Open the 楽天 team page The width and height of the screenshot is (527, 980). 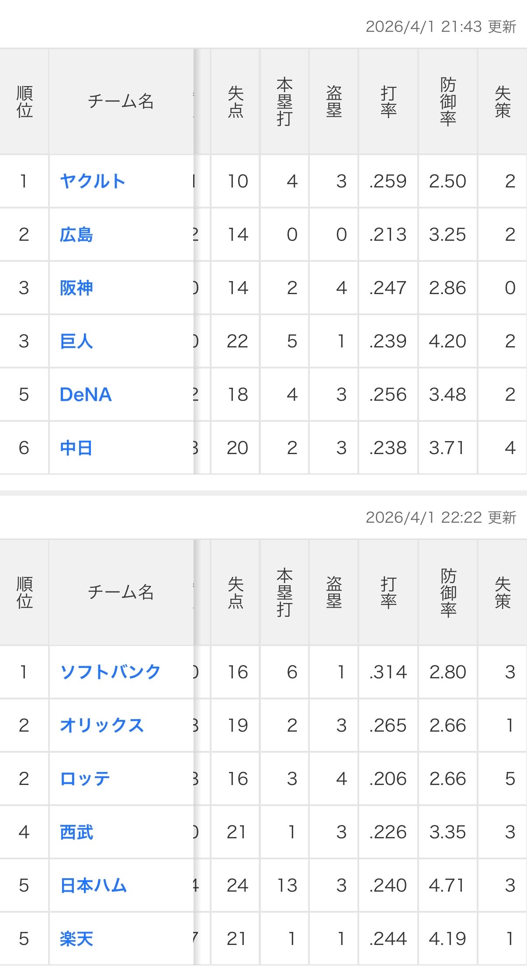coord(76,938)
